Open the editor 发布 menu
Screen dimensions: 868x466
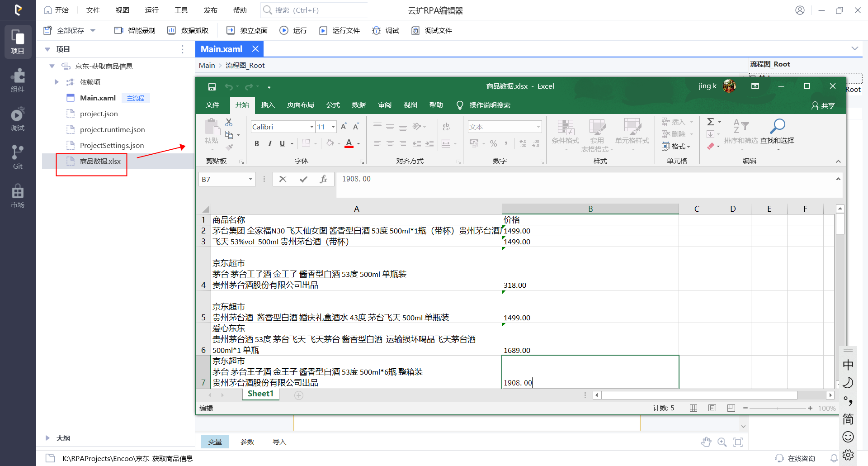coord(210,10)
